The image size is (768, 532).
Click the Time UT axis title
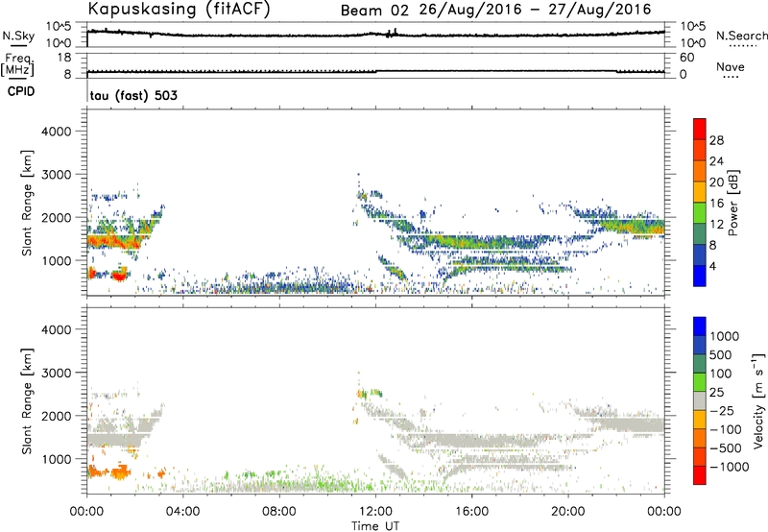(x=375, y=526)
